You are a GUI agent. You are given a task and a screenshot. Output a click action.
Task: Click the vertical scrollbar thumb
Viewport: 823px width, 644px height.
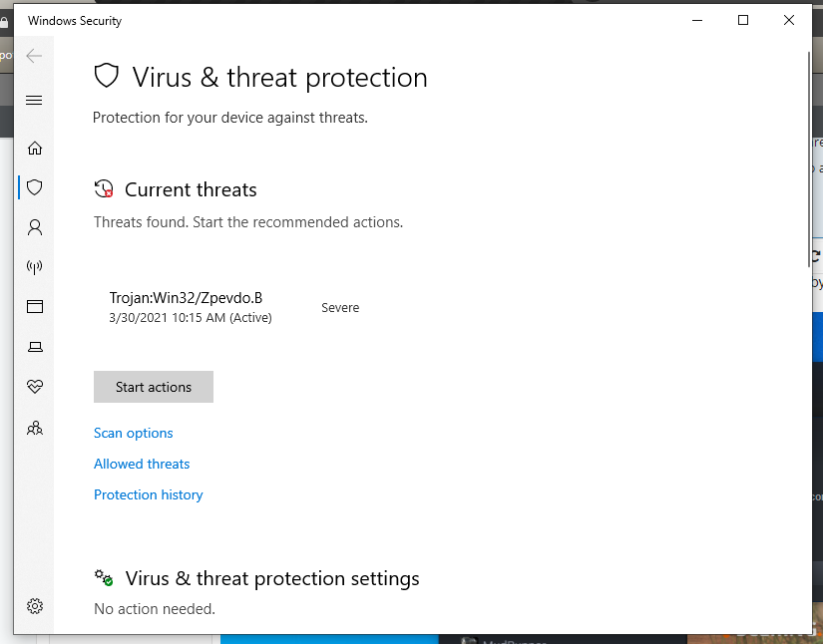pos(808,160)
